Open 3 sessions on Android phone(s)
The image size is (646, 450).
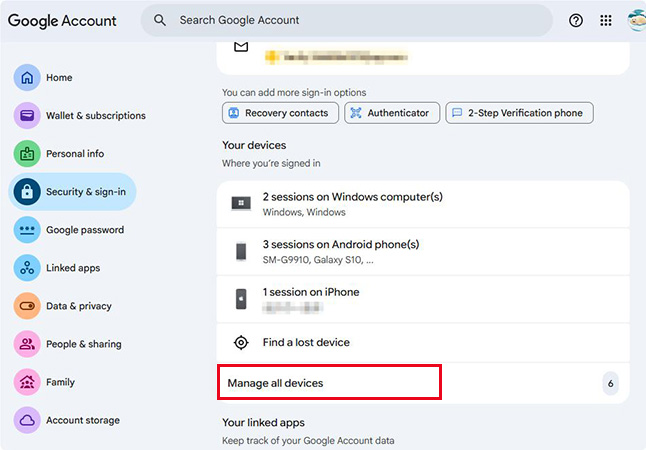(423, 251)
